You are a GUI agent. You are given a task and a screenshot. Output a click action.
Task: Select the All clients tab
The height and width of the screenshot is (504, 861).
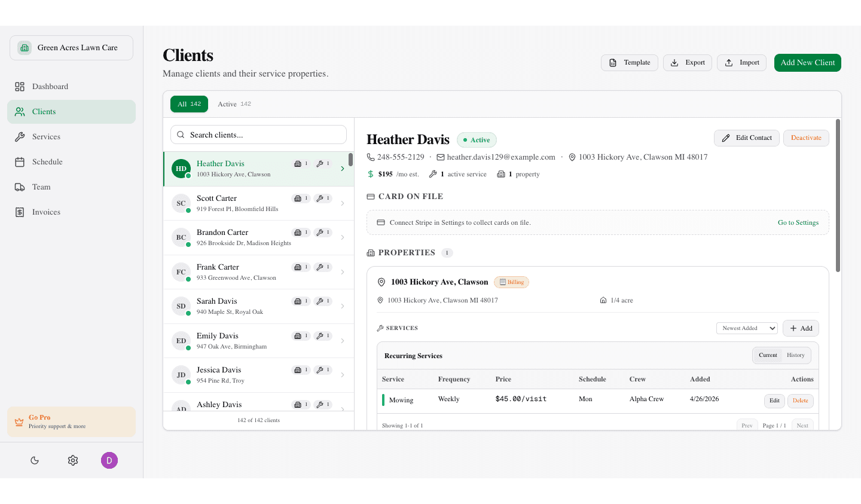(x=189, y=103)
